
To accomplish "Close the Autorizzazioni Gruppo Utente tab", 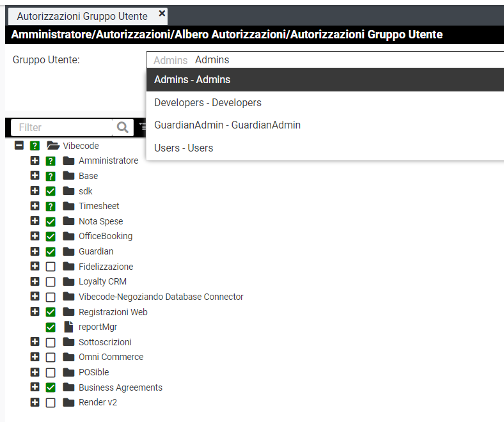I will (x=162, y=13).
